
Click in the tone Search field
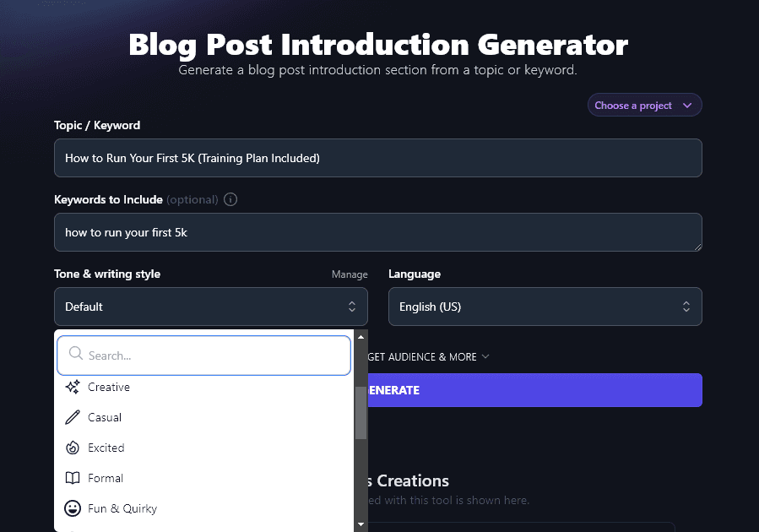point(211,356)
